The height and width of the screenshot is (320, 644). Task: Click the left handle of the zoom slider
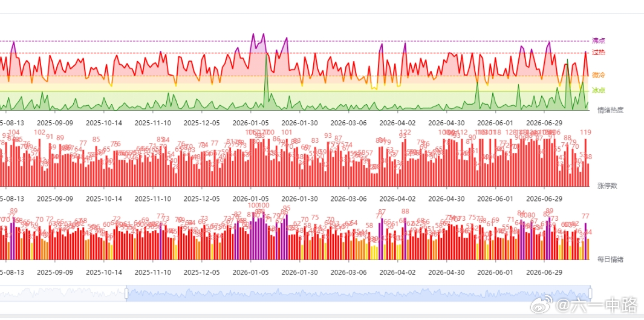tap(126, 293)
